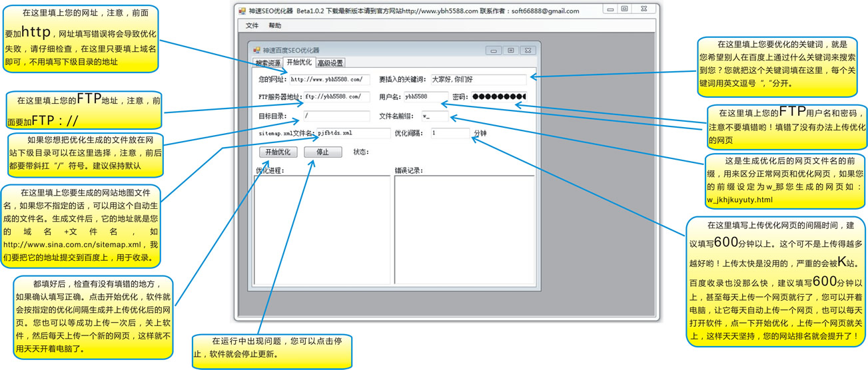
Task: Click the FTP服务器地址 input box
Action: 336,97
